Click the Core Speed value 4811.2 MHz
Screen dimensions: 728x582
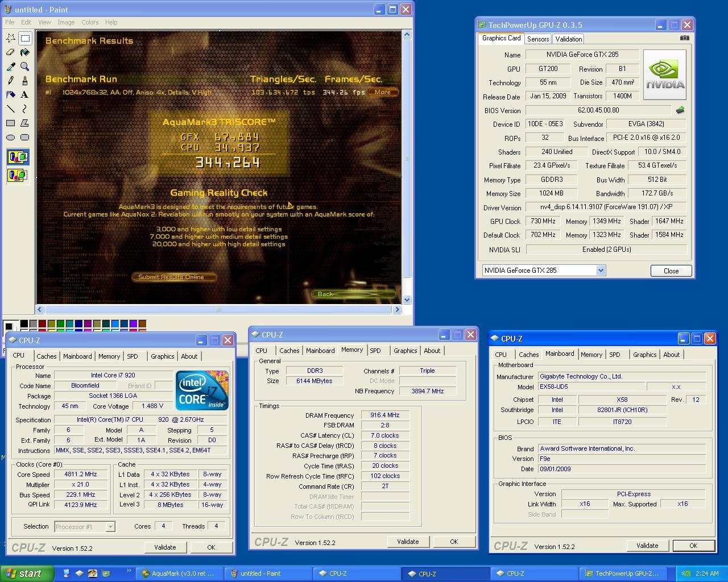[80, 474]
